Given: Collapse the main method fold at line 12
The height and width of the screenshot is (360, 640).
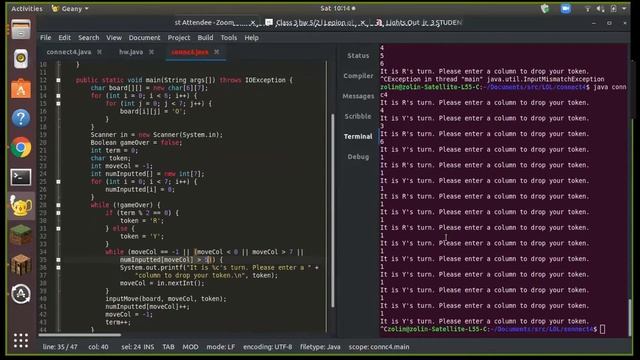Looking at the screenshot, I should point(58,80).
